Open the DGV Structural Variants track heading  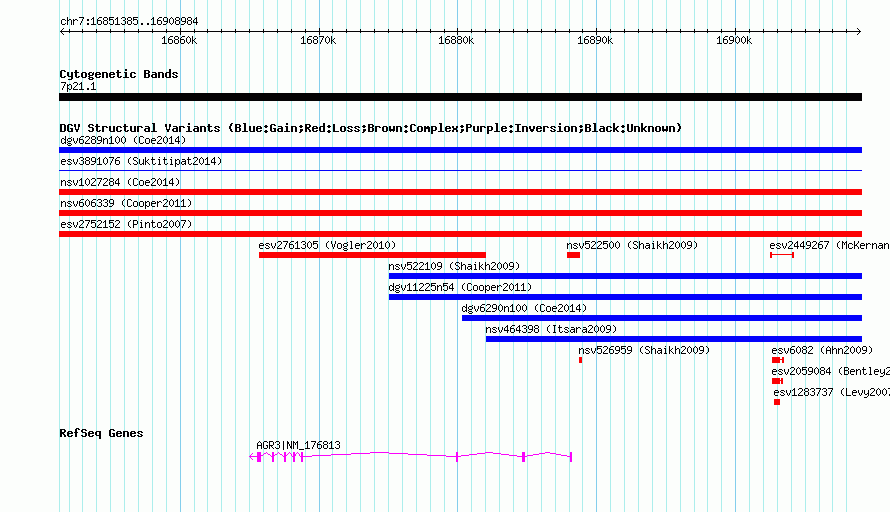(370, 128)
